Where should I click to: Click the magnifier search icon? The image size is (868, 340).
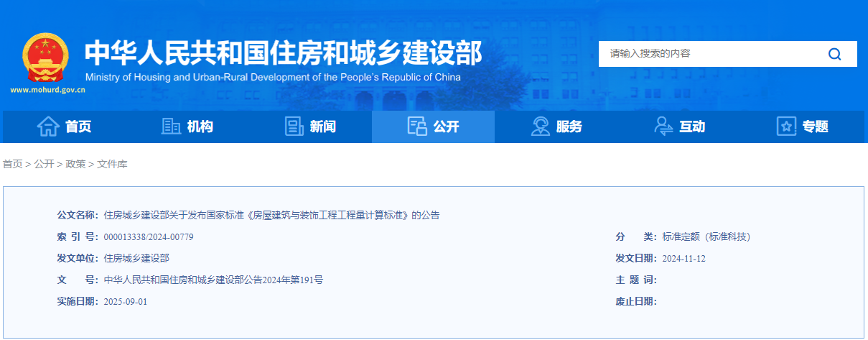pyautogui.click(x=834, y=54)
